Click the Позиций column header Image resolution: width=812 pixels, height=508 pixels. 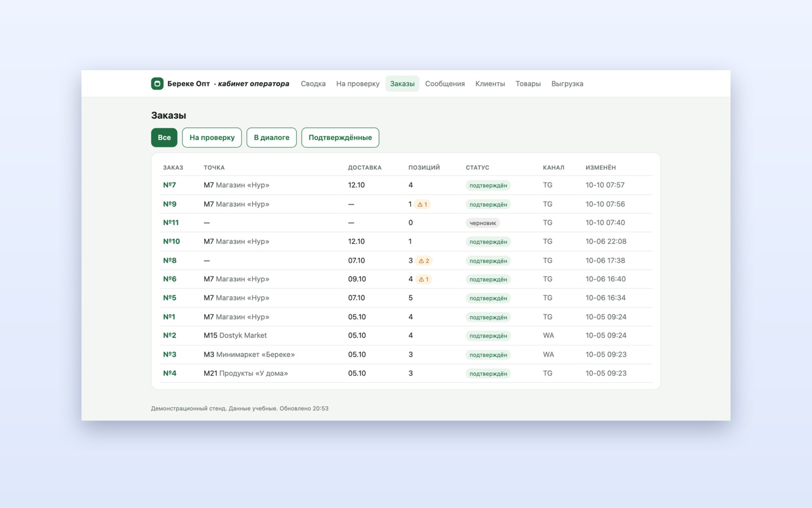pyautogui.click(x=424, y=168)
